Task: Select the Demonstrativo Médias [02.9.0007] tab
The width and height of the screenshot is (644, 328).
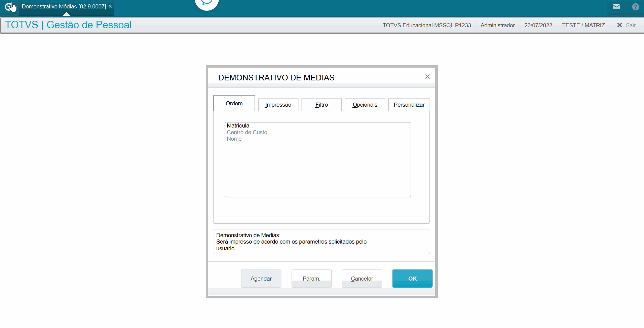Action: tap(64, 6)
